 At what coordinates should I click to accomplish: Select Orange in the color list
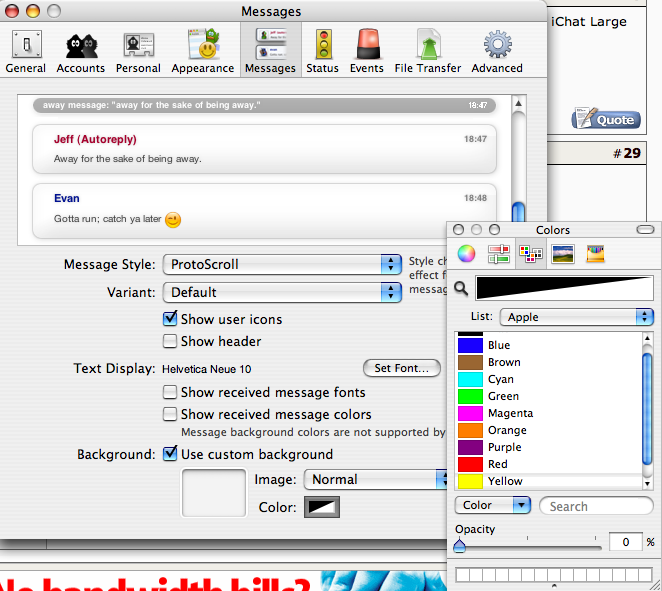click(x=549, y=430)
